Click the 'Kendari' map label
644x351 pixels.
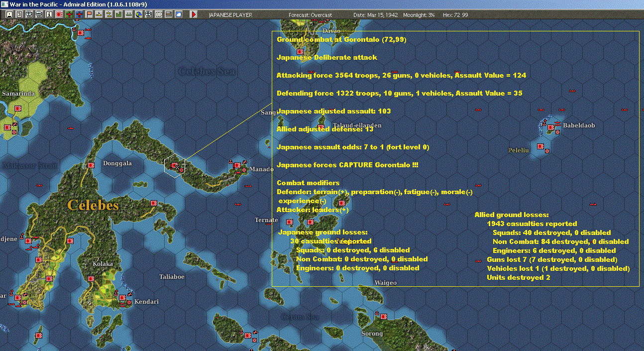pos(146,302)
